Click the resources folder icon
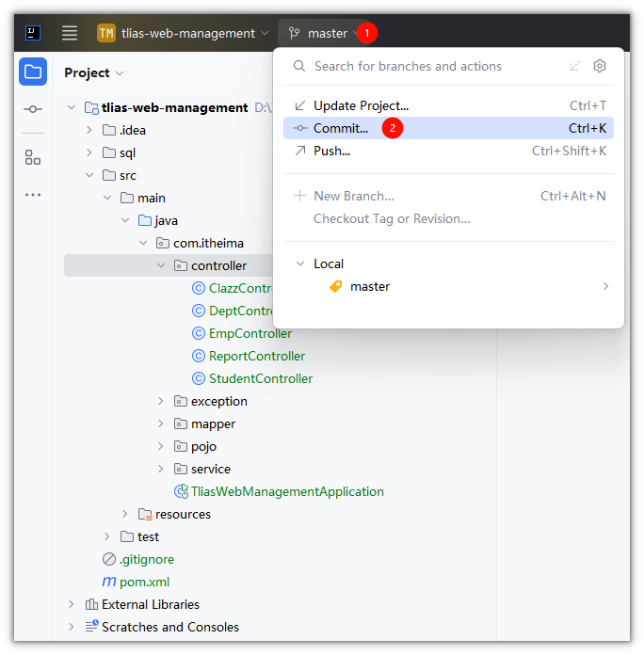 point(145,514)
